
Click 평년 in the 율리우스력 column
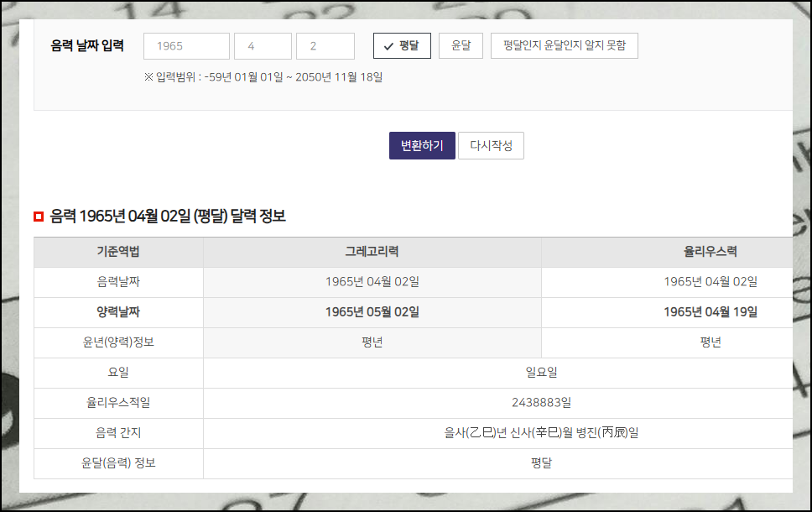(x=710, y=342)
